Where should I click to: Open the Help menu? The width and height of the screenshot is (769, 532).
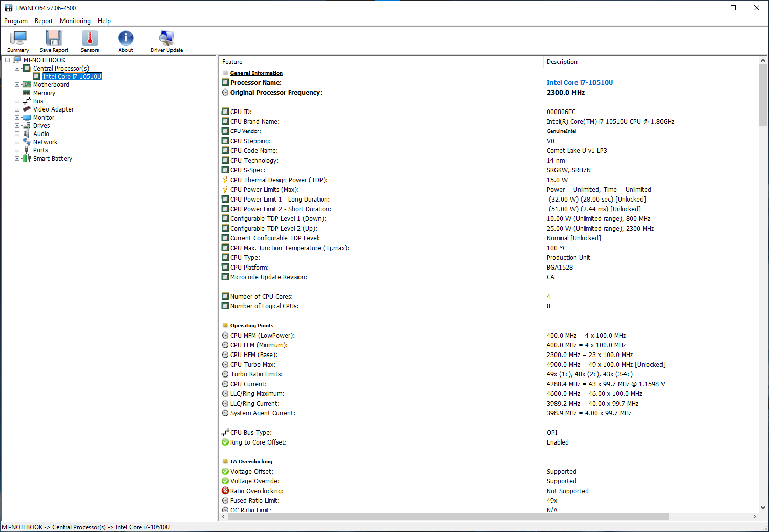click(104, 21)
